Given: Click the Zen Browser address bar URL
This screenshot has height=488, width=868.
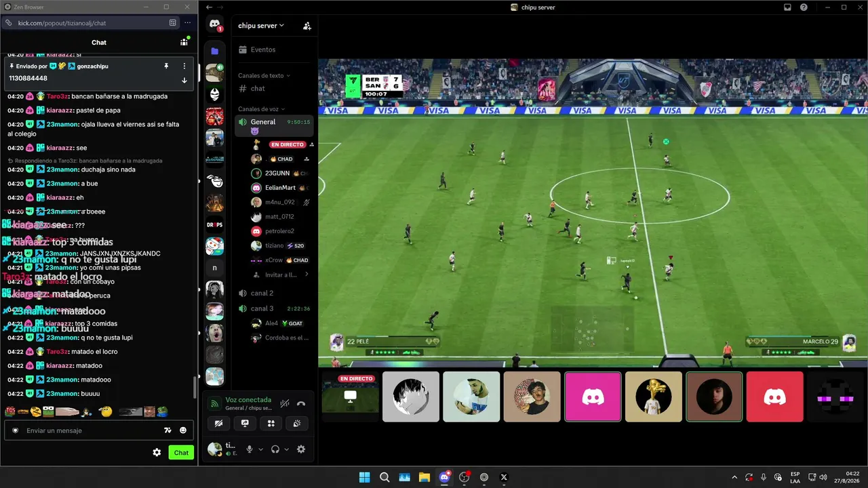Looking at the screenshot, I should (62, 23).
